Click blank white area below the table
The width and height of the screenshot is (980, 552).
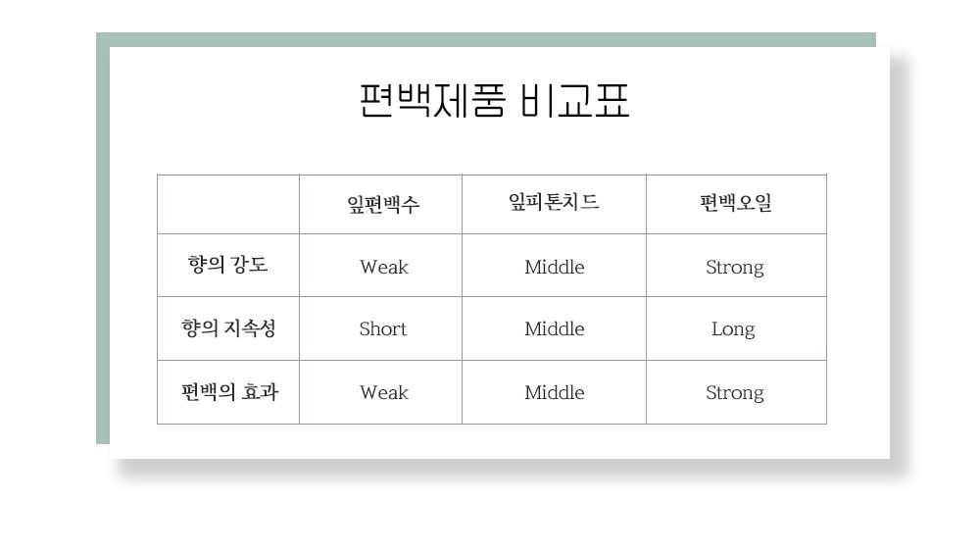pos(492,441)
